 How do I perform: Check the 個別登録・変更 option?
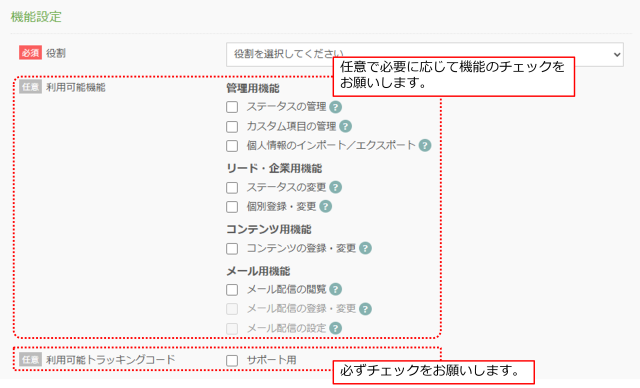[232, 207]
